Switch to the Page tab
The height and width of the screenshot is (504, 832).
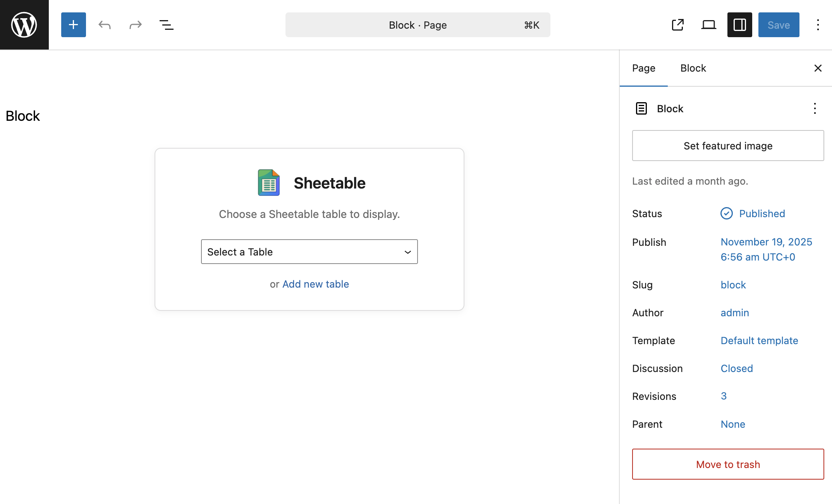point(643,68)
